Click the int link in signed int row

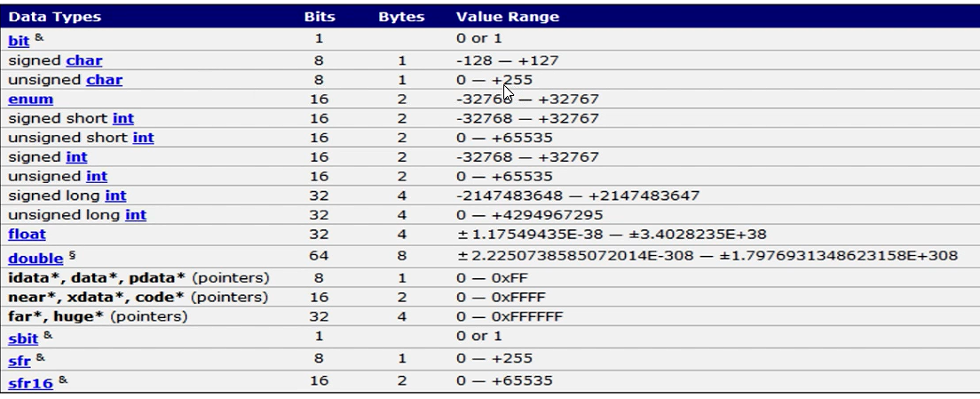pyautogui.click(x=76, y=157)
